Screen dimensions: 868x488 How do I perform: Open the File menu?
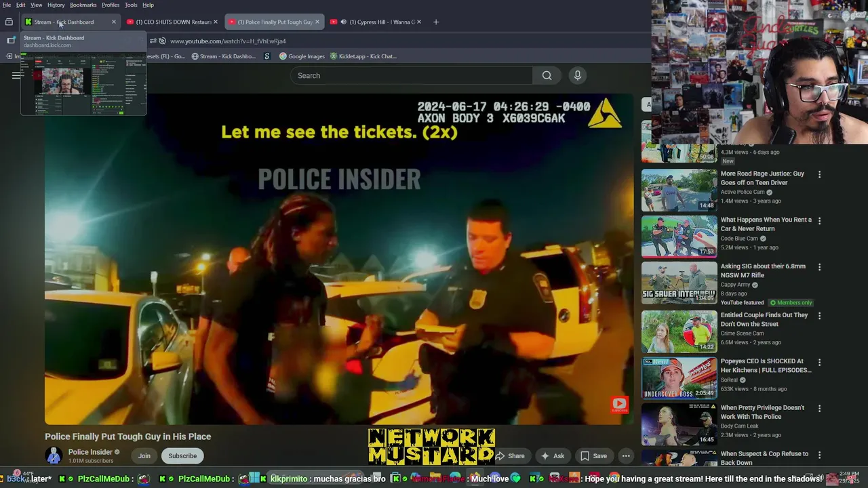coord(7,5)
